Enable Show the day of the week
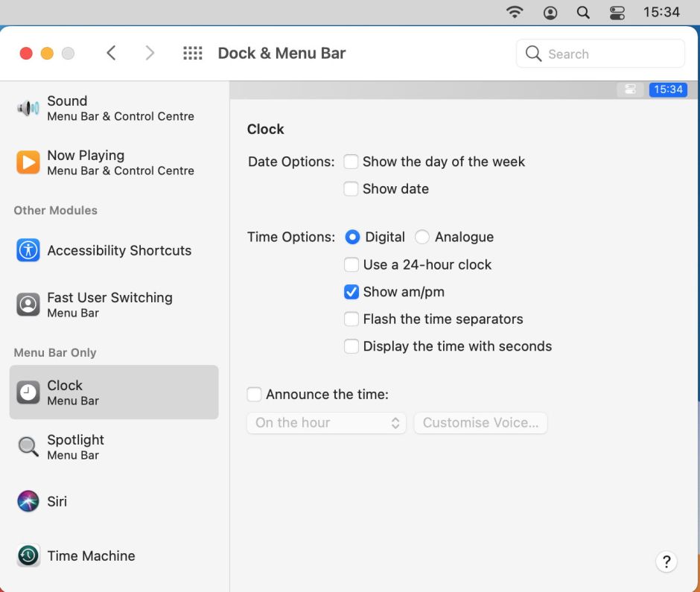 point(351,162)
